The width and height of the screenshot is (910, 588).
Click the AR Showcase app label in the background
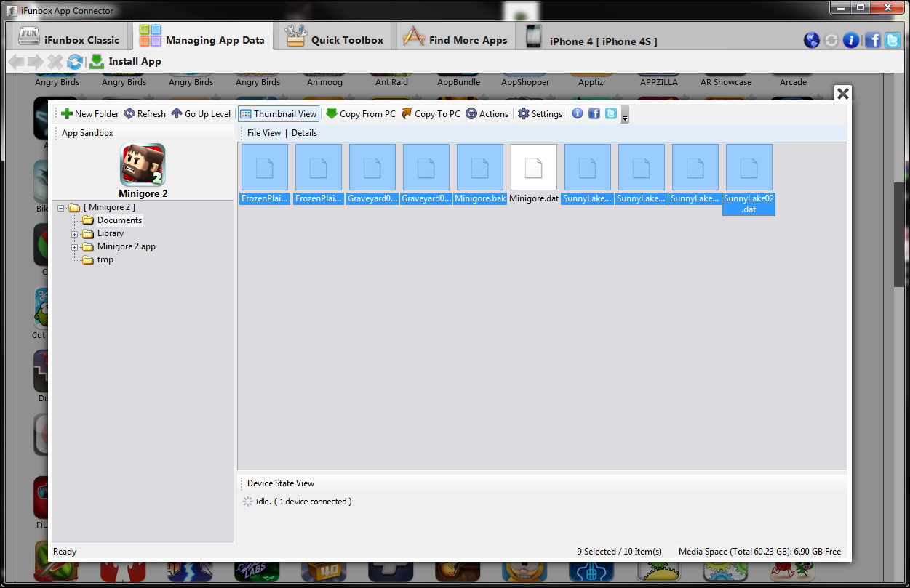(x=726, y=82)
